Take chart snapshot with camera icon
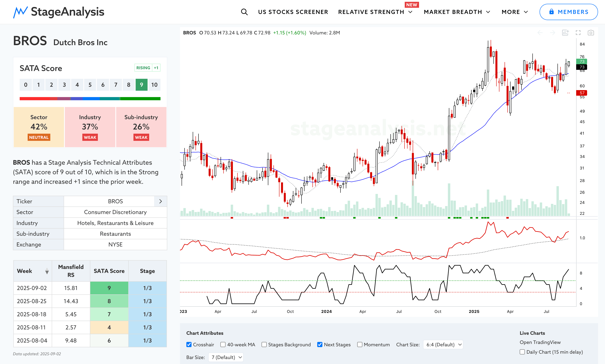The image size is (605, 364). pyautogui.click(x=591, y=33)
